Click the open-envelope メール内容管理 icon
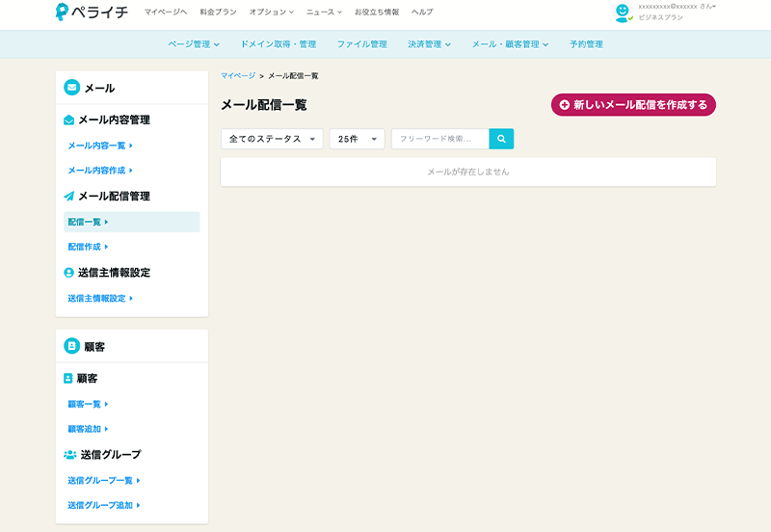Screen dimensions: 771x532 [68, 120]
